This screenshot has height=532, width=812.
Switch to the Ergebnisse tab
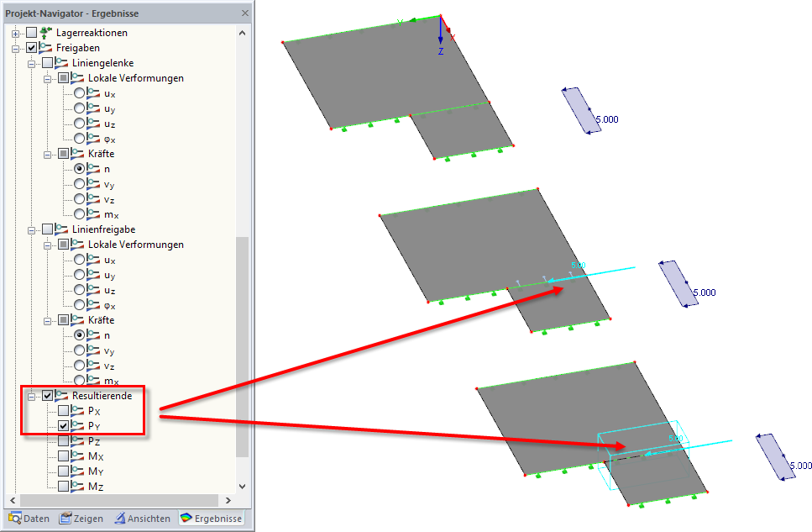211,518
